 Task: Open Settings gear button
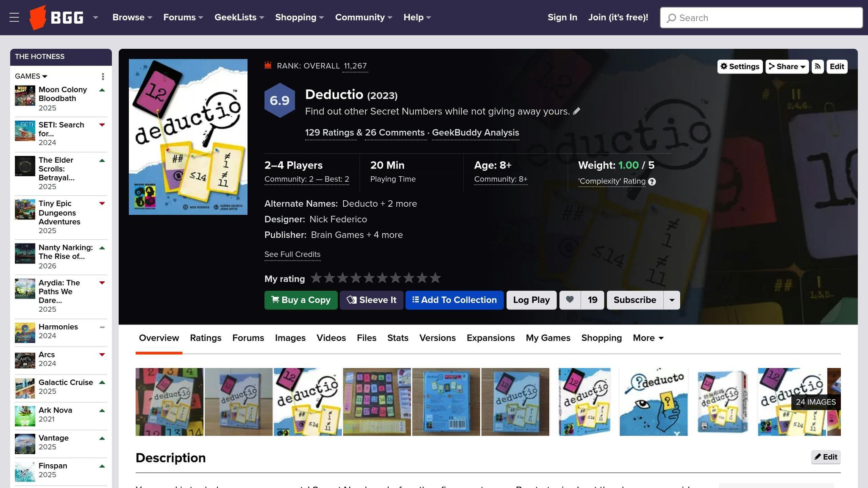740,67
